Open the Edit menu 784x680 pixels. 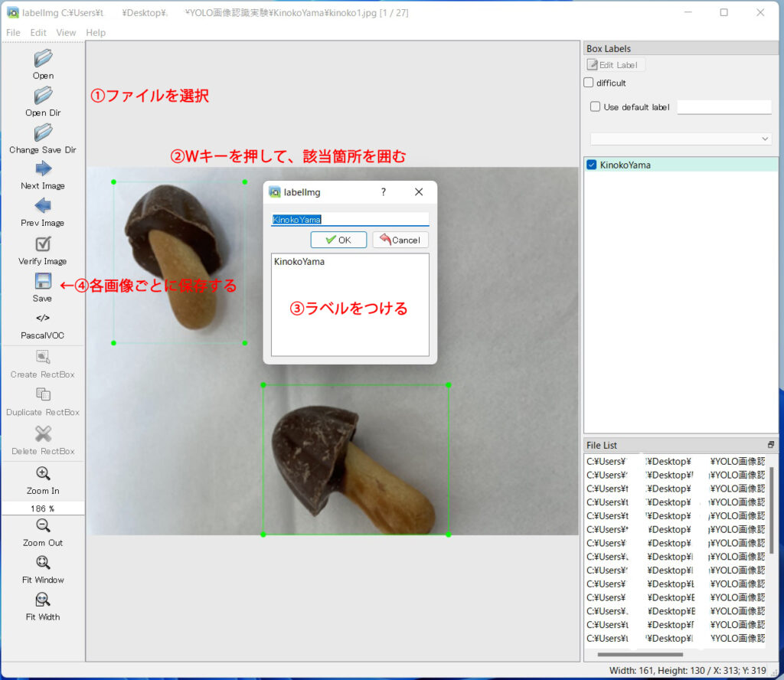pyautogui.click(x=38, y=32)
